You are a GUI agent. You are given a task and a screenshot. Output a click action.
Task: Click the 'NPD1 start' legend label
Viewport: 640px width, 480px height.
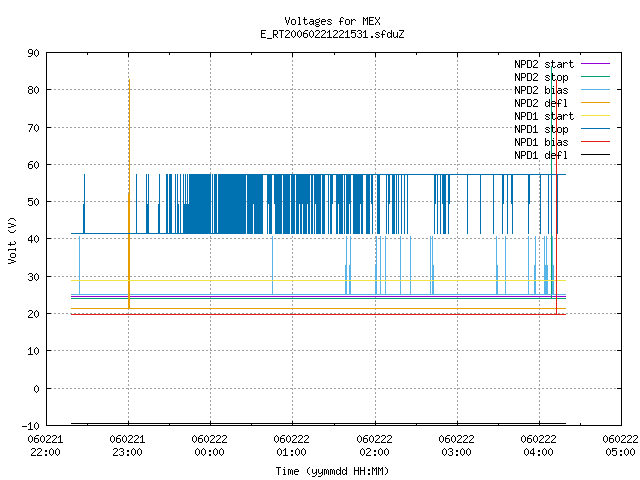point(544,116)
